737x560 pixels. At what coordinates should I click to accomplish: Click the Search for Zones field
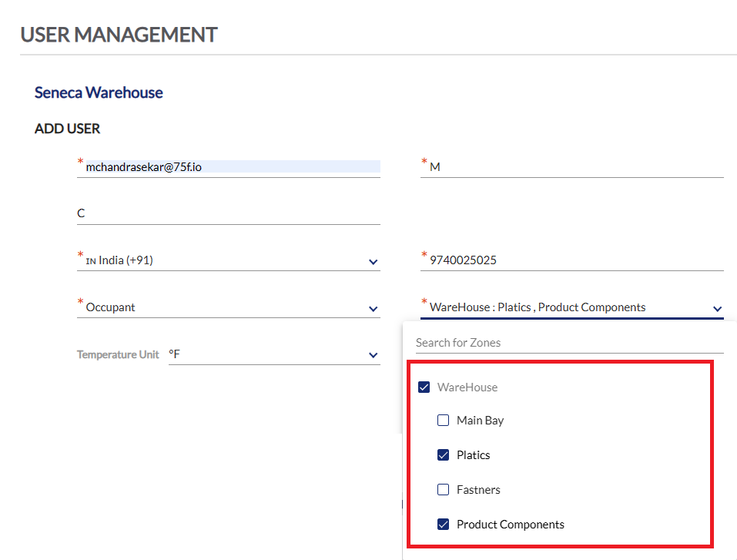569,343
